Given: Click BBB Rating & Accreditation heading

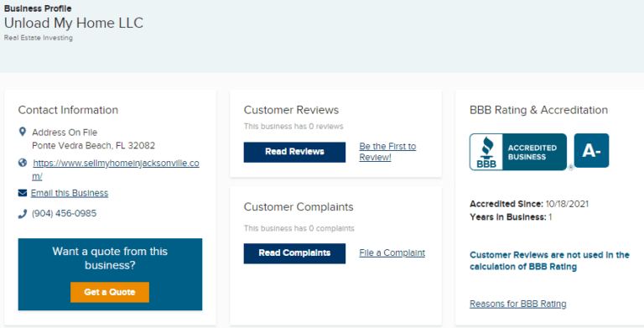Looking at the screenshot, I should [538, 110].
